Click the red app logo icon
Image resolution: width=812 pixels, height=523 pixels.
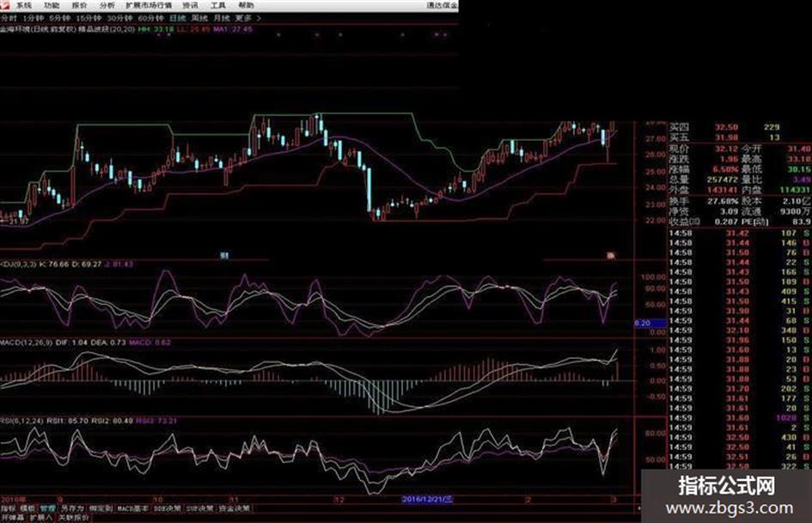[4, 4]
